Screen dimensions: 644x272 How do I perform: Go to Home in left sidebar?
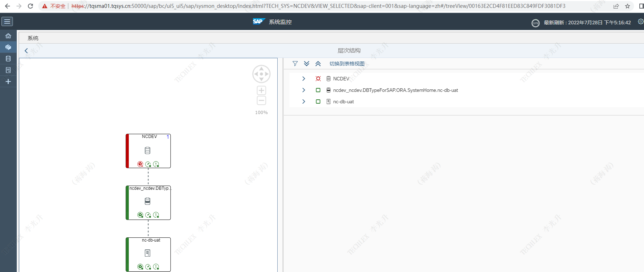[x=8, y=36]
